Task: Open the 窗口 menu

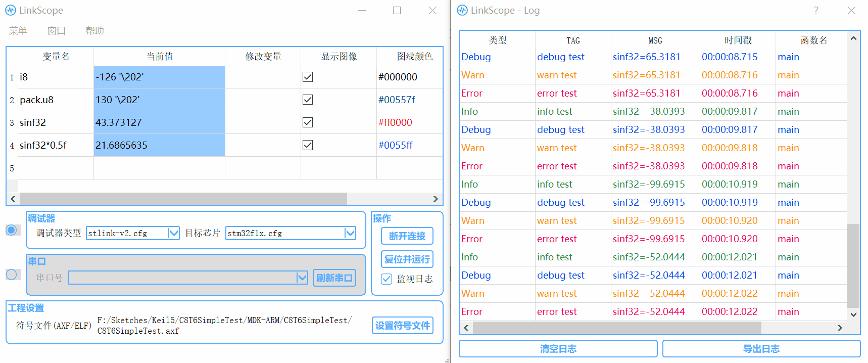Action: [x=57, y=31]
